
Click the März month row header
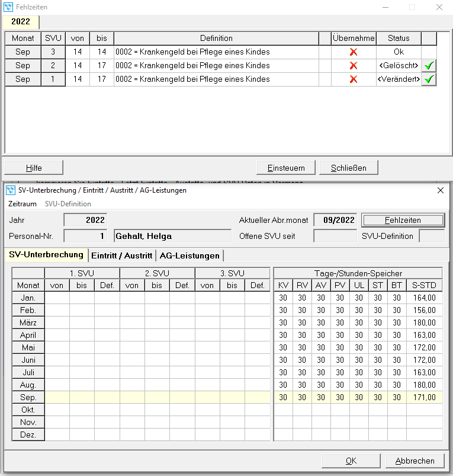click(x=28, y=322)
